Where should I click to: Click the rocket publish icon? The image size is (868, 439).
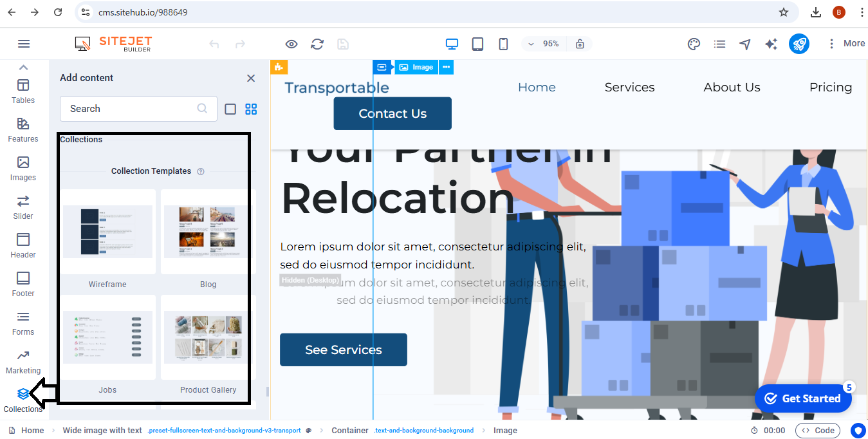point(799,44)
